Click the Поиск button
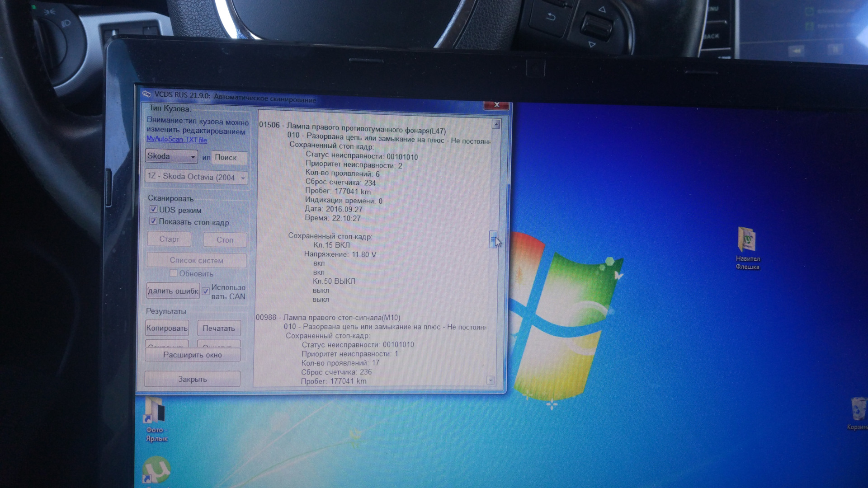This screenshot has width=868, height=488. 229,158
